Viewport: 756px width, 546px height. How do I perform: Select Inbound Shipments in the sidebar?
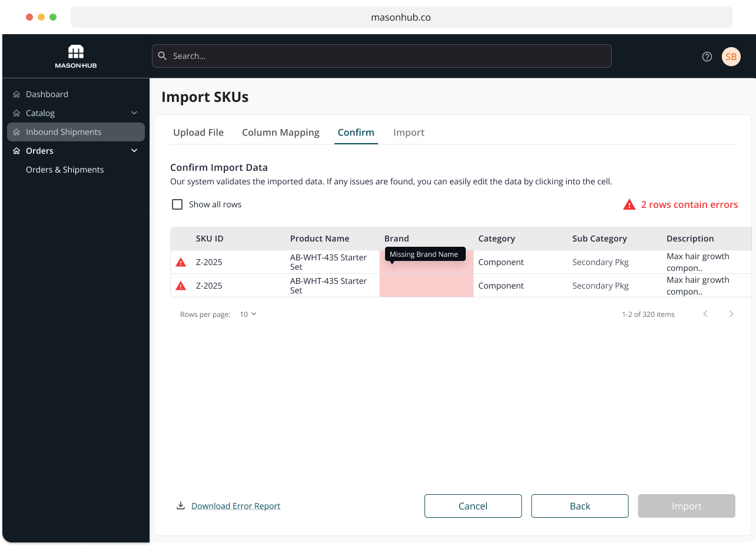point(76,132)
